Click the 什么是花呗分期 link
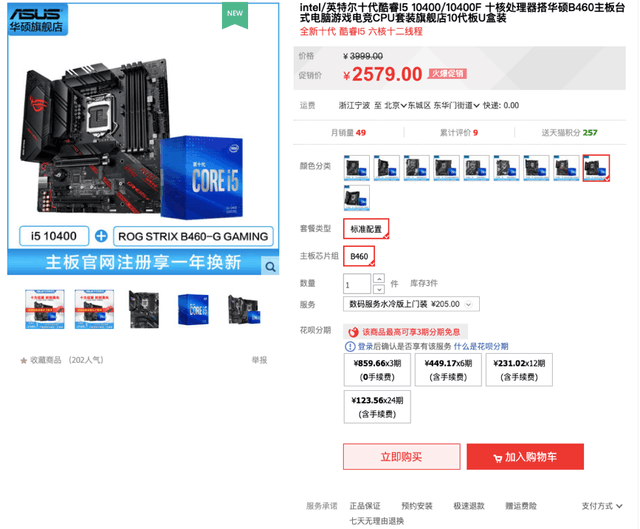Screen dimensions: 640x529 click(481, 347)
